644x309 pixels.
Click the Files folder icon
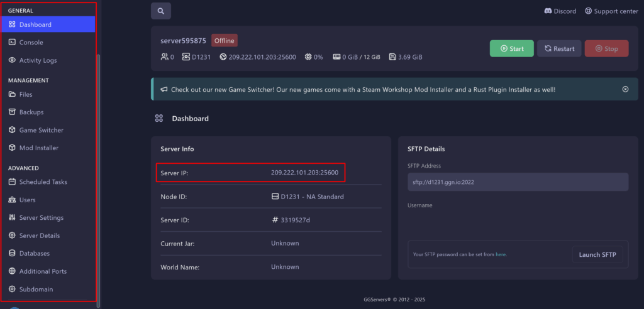[x=13, y=94]
